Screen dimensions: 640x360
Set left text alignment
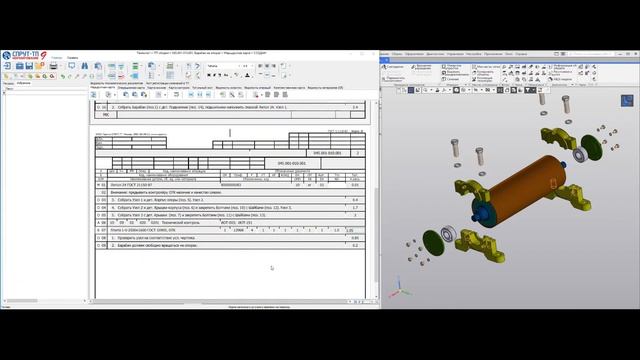[x=260, y=66]
